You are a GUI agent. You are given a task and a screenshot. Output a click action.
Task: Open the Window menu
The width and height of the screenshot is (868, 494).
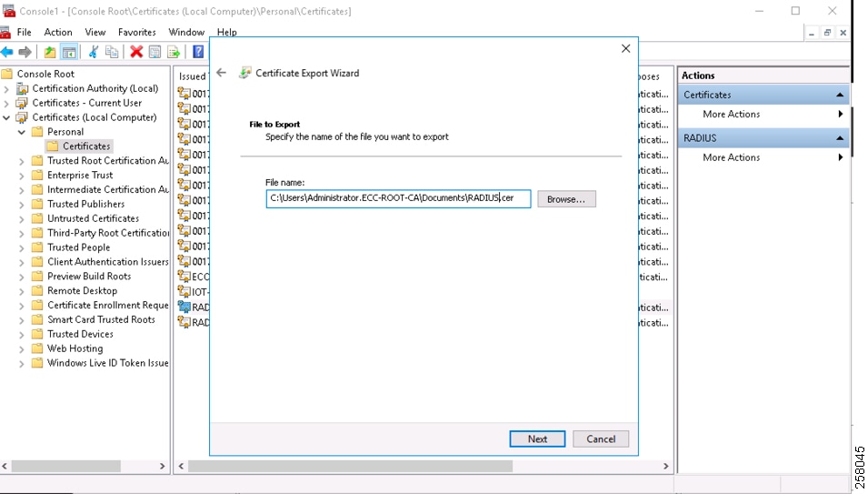pos(186,32)
